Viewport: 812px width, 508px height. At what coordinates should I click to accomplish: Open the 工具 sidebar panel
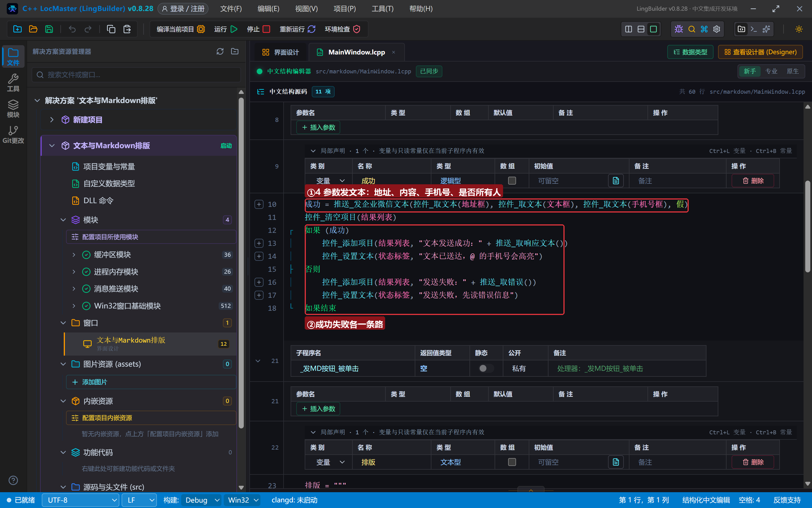[x=13, y=83]
